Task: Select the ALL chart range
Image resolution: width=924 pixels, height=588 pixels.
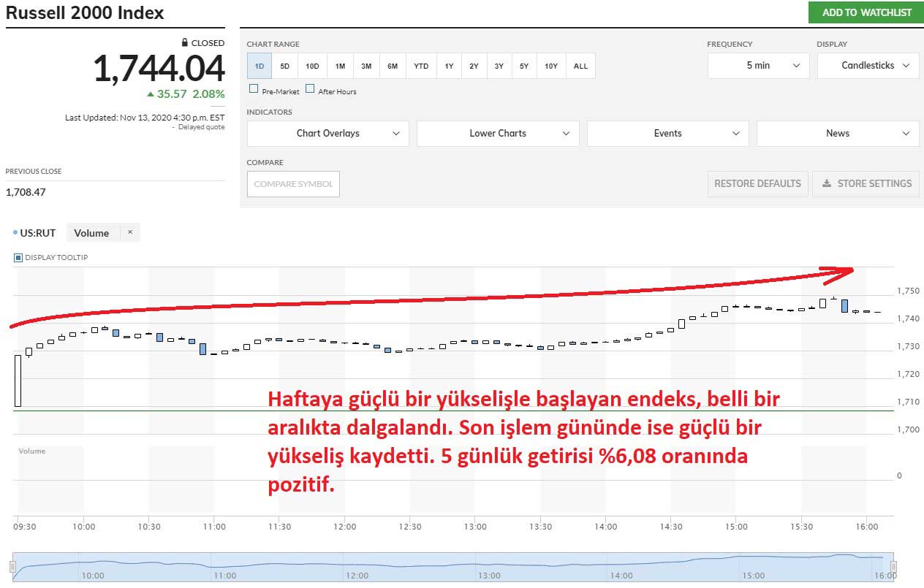Action: (x=580, y=66)
